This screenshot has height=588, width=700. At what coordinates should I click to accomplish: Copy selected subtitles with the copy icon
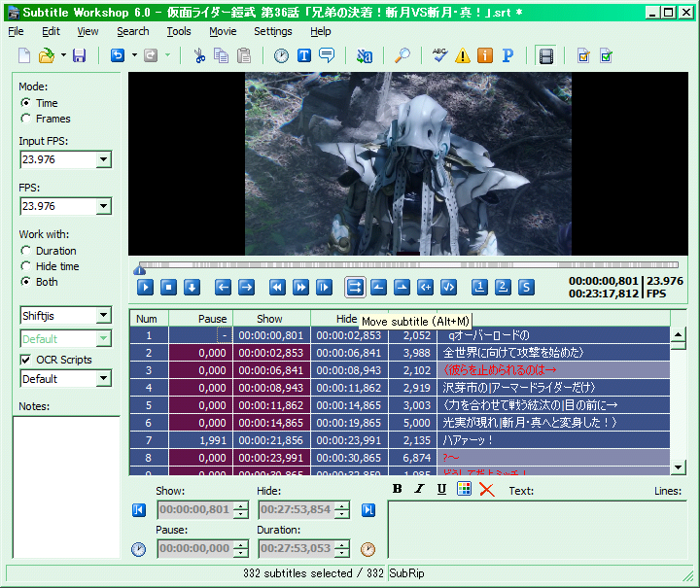[x=221, y=55]
